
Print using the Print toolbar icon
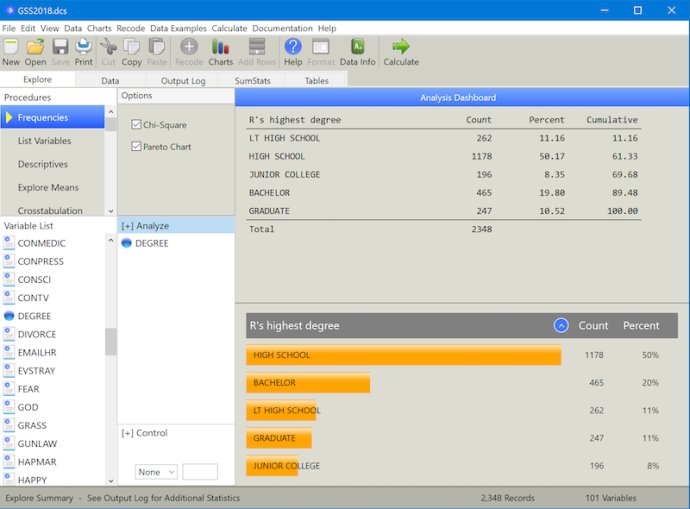coord(84,47)
